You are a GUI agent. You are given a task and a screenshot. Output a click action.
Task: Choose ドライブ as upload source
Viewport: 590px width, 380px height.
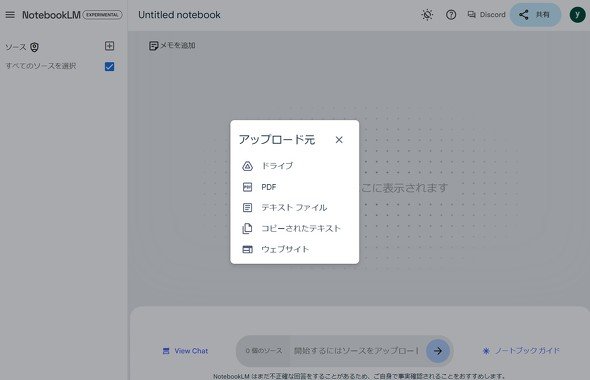(295, 166)
